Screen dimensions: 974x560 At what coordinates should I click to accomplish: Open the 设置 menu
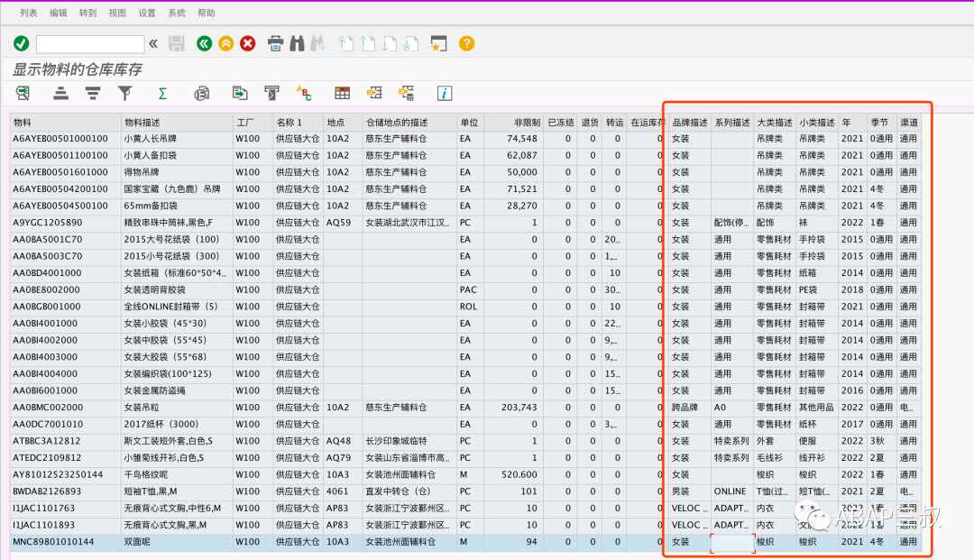tap(147, 13)
